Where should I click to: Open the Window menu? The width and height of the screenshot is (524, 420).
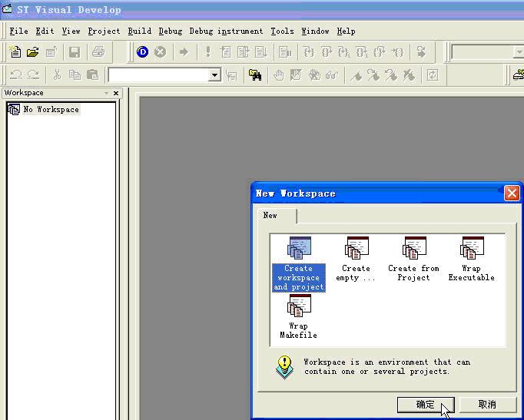point(315,31)
